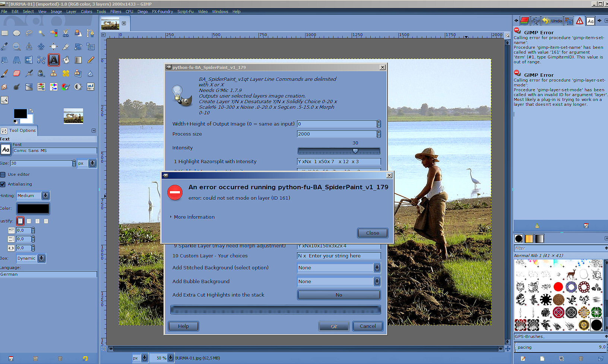Screen dimensions: 608x364
Task: Select the Move tool
Action: pyautogui.click(x=41, y=47)
